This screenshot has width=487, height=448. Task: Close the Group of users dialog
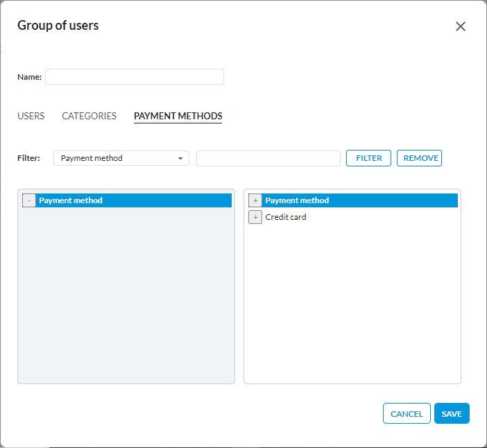coord(460,26)
